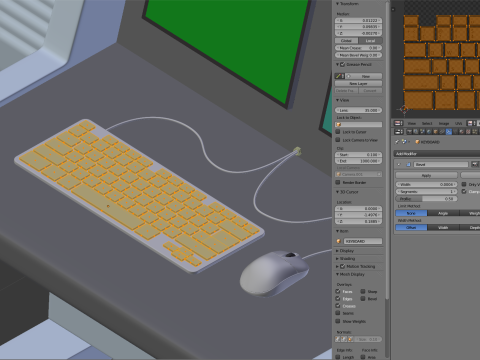Open the World properties tab
480x360 pixels.
[429, 131]
